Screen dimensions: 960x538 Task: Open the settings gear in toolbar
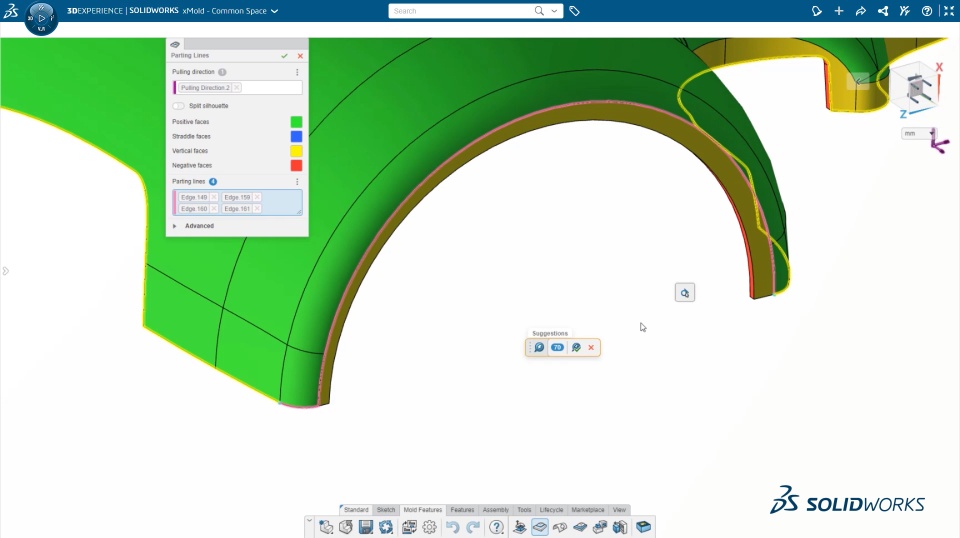[x=429, y=527]
